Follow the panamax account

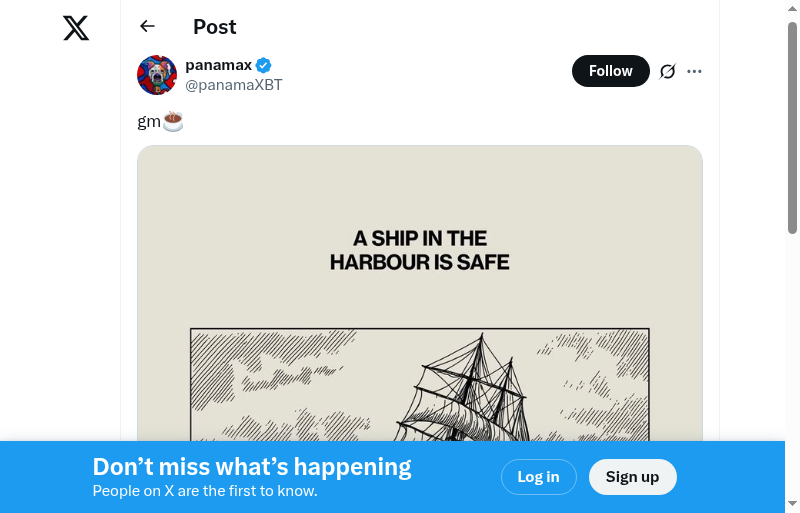coord(610,71)
